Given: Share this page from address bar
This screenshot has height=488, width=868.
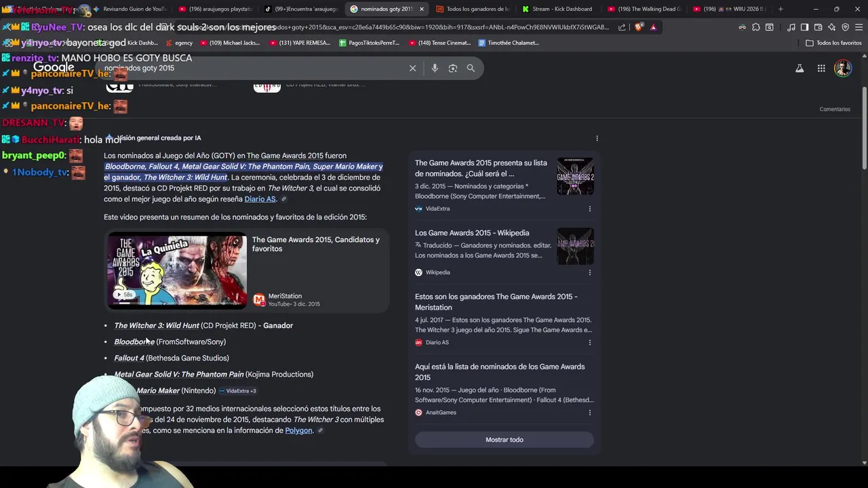Looking at the screenshot, I should click(x=623, y=27).
